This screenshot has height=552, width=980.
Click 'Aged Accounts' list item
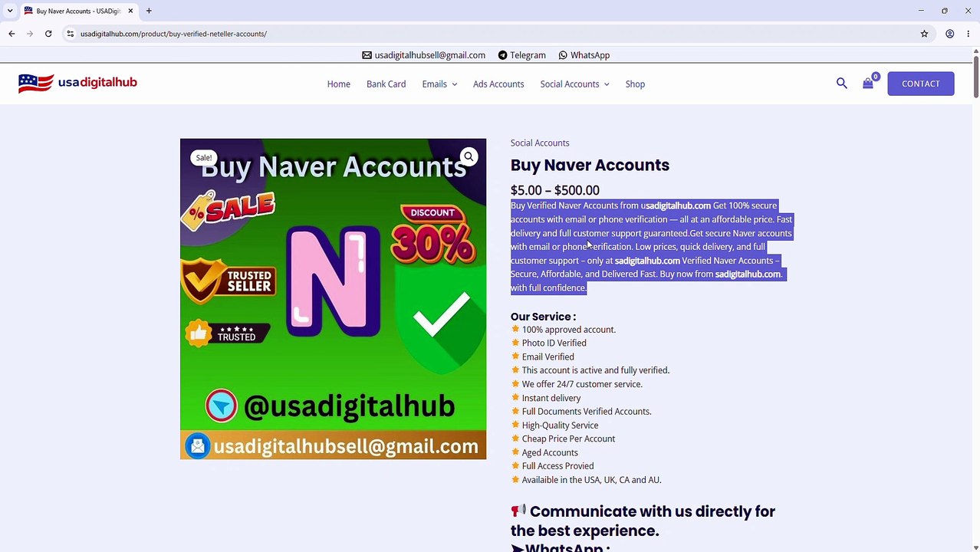tap(550, 452)
